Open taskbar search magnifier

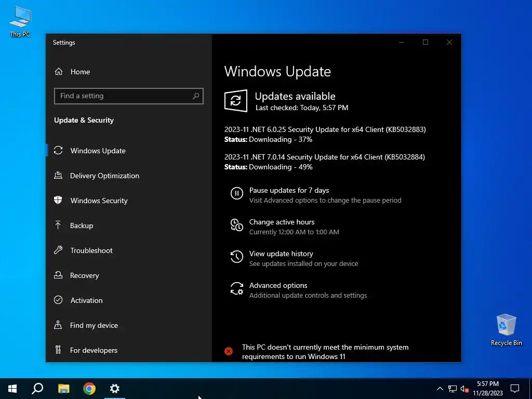[x=37, y=389]
